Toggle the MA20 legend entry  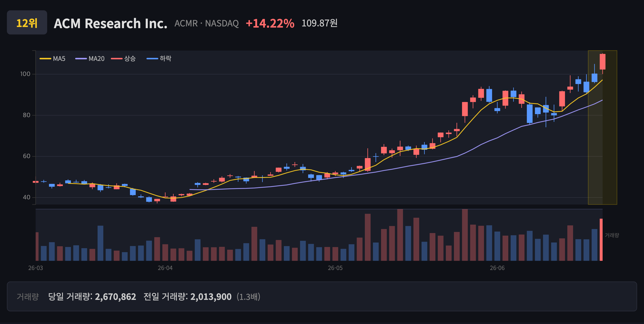[x=90, y=58]
